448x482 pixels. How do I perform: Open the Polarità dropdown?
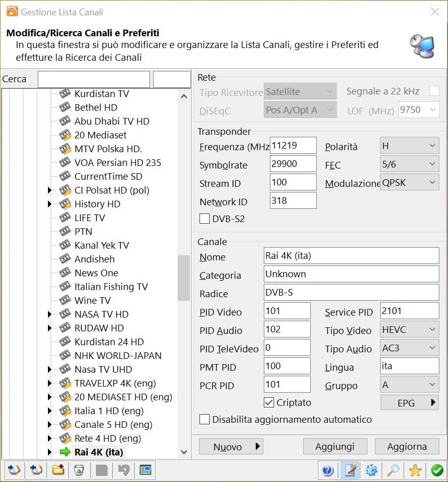pyautogui.click(x=410, y=146)
